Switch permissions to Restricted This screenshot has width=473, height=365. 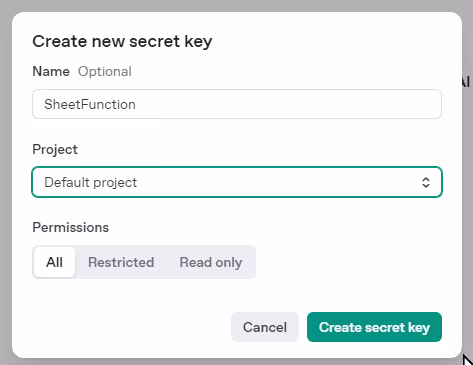click(x=121, y=262)
